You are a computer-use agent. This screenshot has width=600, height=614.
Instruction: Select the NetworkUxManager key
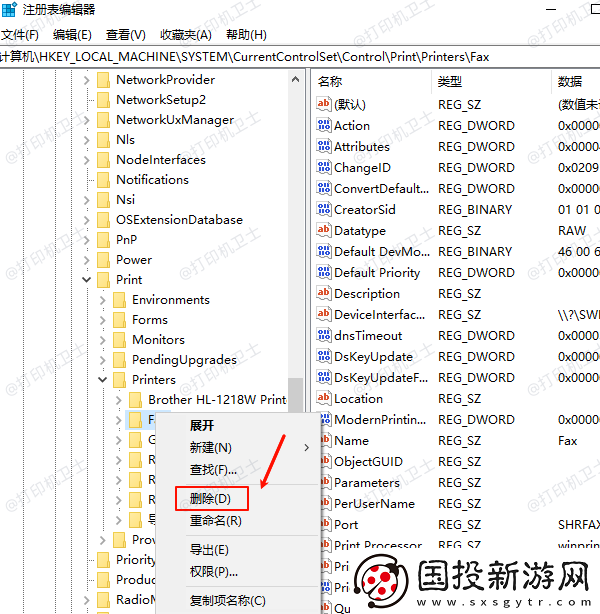pos(175,120)
